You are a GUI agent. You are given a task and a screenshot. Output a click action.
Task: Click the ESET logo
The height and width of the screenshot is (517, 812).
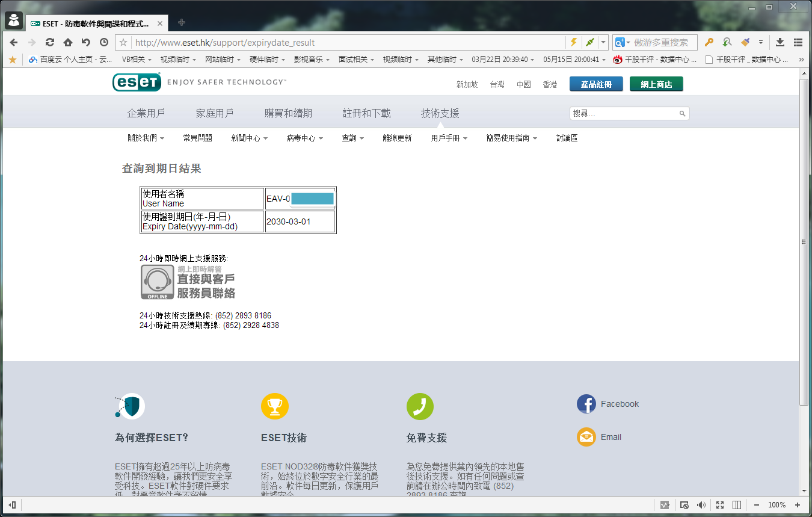(137, 82)
